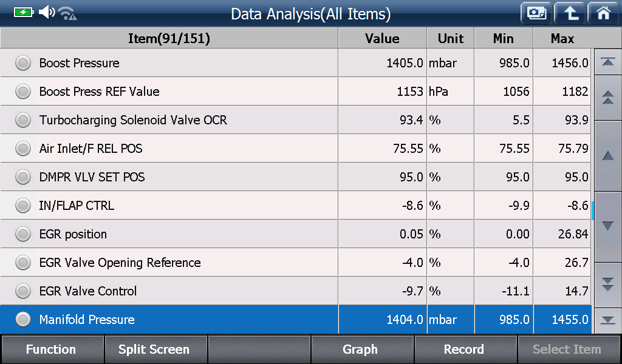Jump to top of list arrow
This screenshot has width=622, height=364.
(607, 62)
